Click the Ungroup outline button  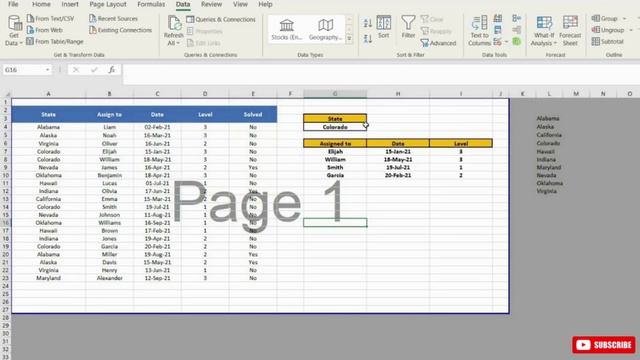point(608,30)
